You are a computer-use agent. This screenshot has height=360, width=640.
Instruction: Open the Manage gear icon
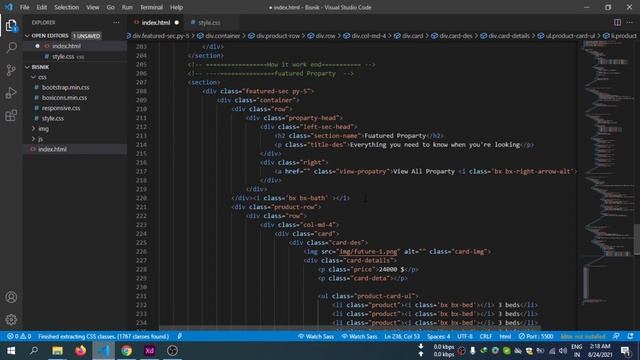[x=11, y=320]
